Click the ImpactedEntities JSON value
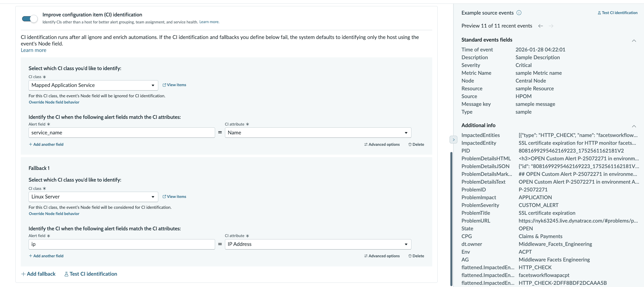 pos(578,135)
